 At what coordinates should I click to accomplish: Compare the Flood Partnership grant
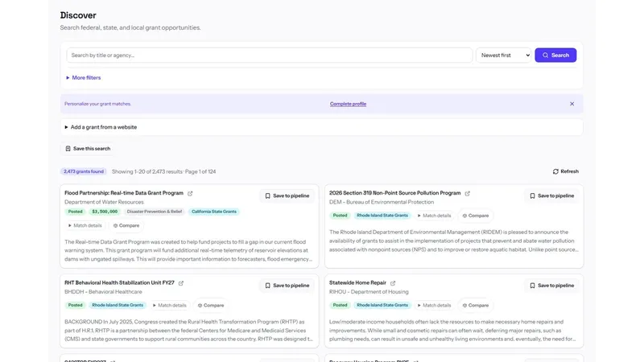(x=126, y=225)
